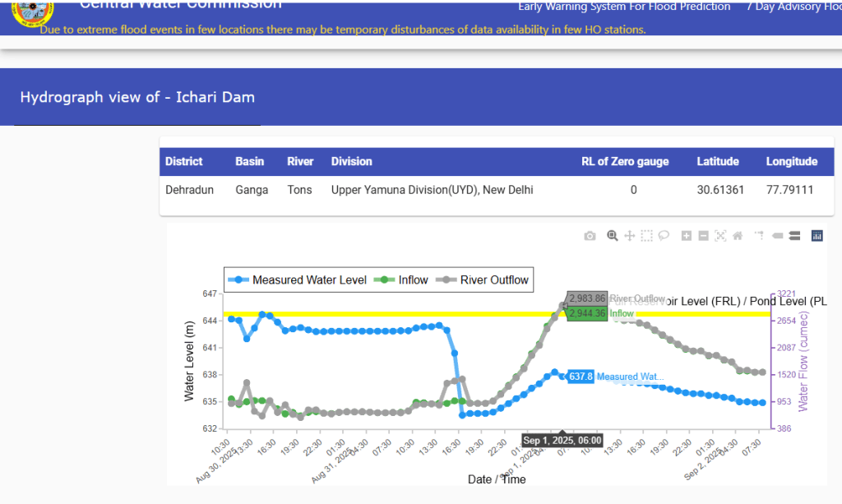Image resolution: width=842 pixels, height=504 pixels.
Task: Enable show closest data on hover
Action: tap(777, 236)
